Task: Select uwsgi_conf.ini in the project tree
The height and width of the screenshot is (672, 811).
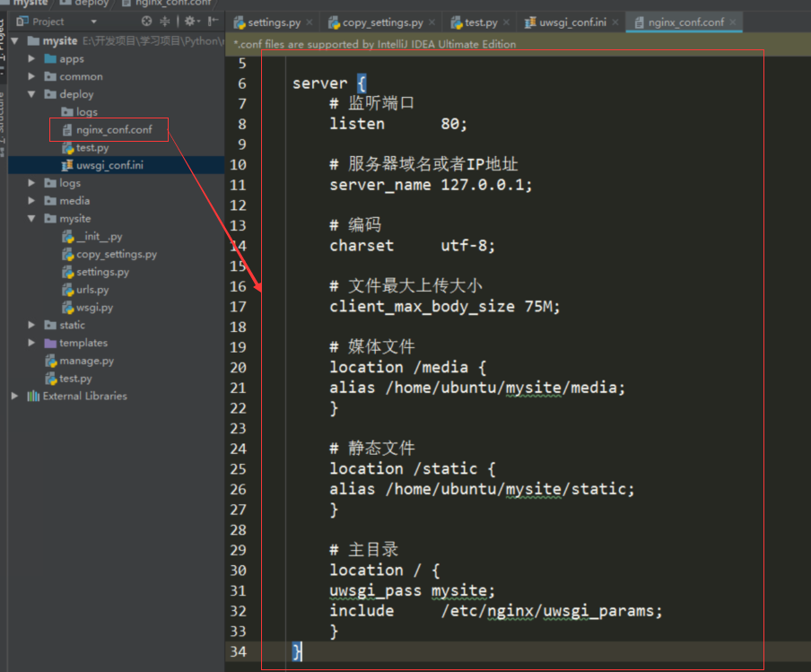Action: [109, 165]
